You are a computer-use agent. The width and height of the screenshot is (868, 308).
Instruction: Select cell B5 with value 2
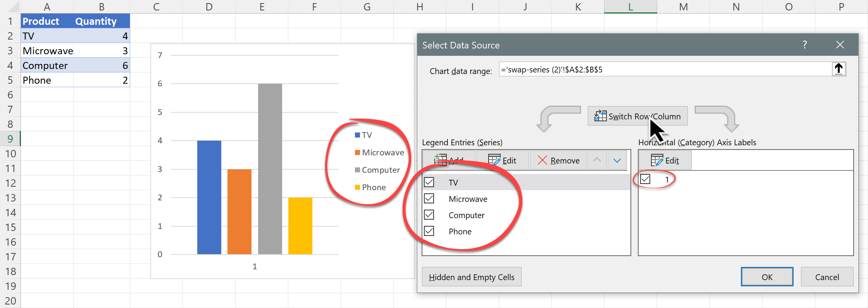click(x=102, y=80)
